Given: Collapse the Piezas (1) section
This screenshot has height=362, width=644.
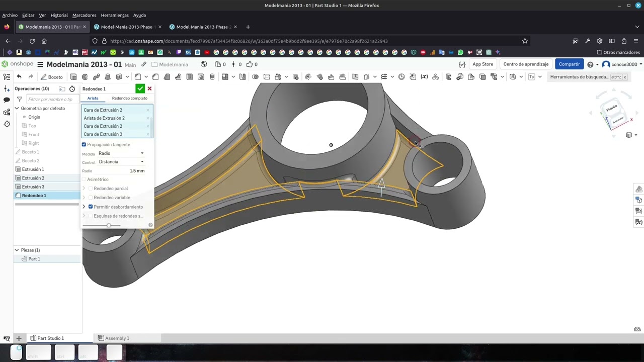Looking at the screenshot, I should pyautogui.click(x=17, y=250).
